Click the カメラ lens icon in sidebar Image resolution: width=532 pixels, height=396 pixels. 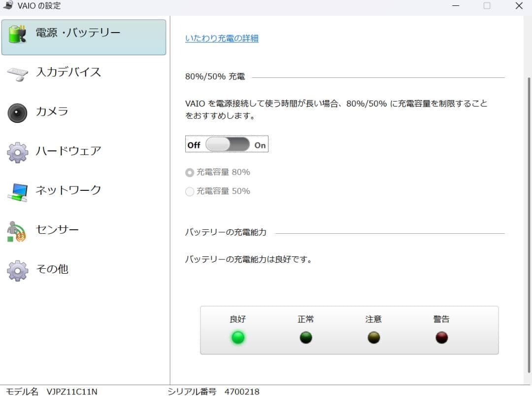[x=17, y=112]
